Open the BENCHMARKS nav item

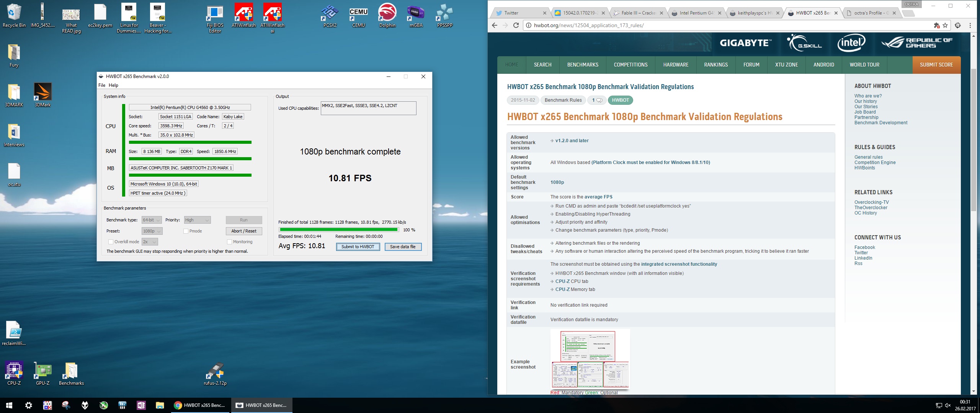click(x=583, y=65)
